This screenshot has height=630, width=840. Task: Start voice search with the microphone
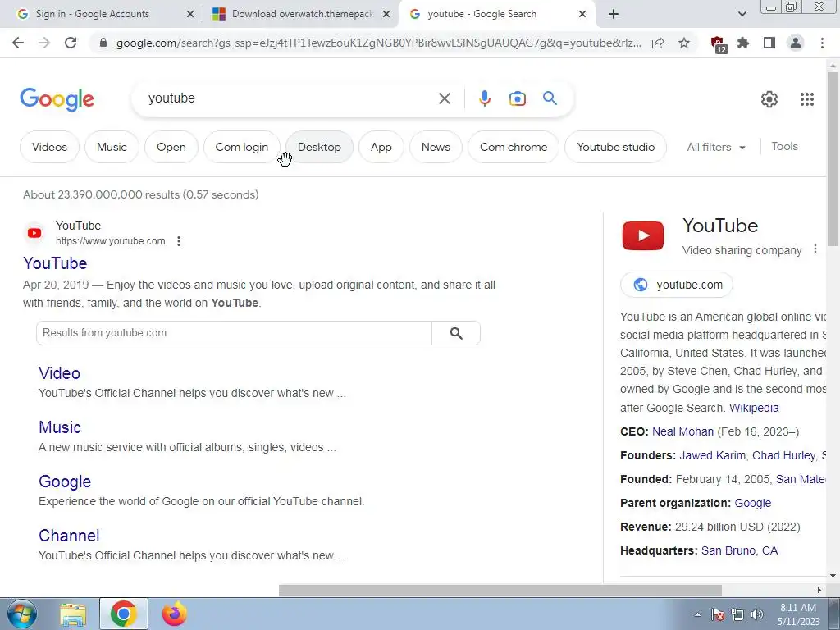pyautogui.click(x=484, y=98)
